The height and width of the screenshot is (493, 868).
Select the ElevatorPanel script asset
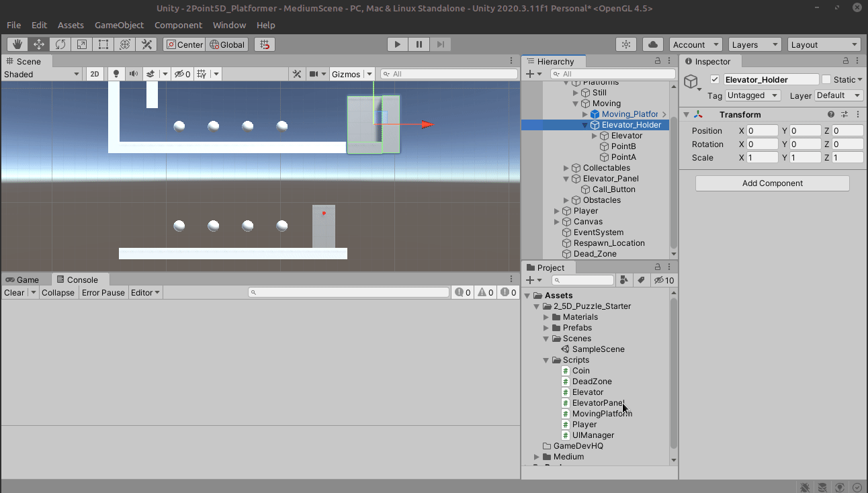(597, 403)
